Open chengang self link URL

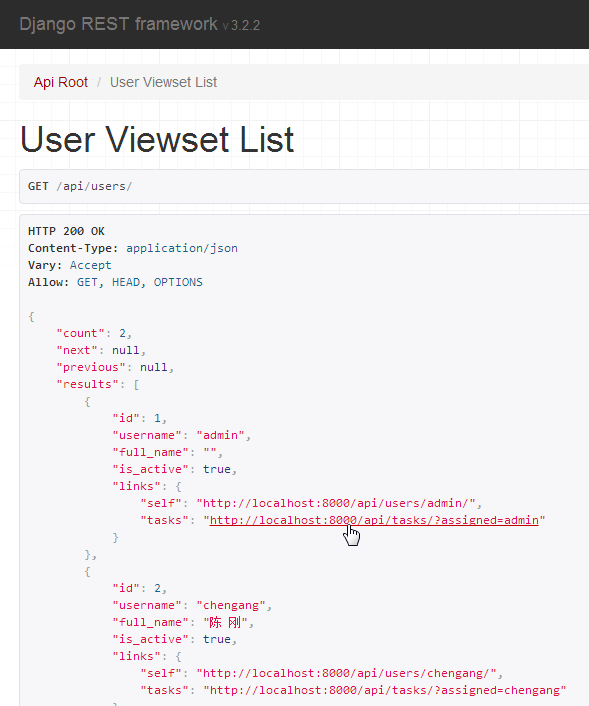(346, 674)
